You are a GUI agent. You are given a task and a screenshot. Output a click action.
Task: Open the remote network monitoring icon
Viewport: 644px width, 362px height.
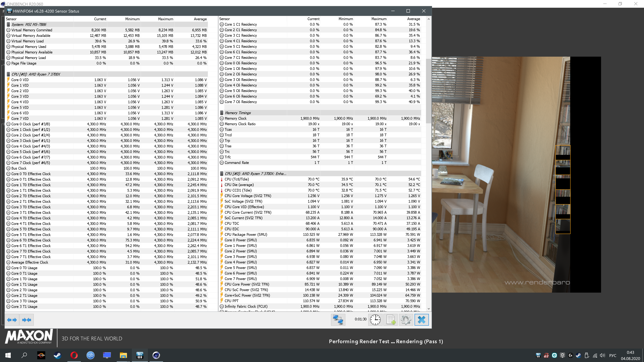click(x=338, y=320)
